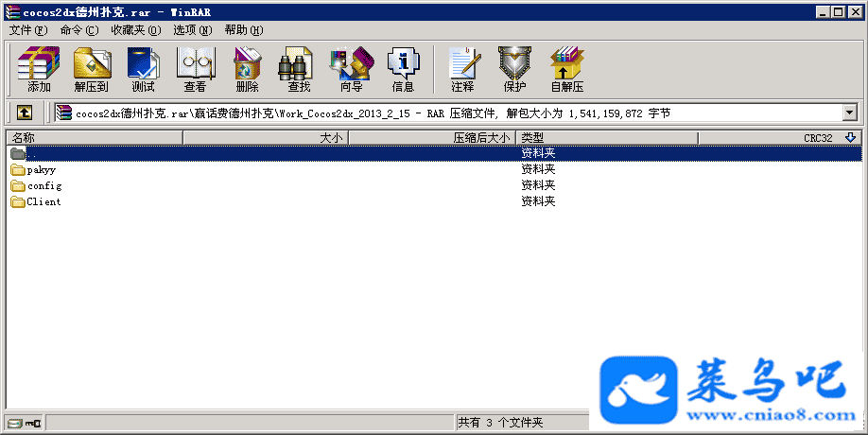Start the 向导 (Wizard) tool
Screen dimensions: 868x435
[351, 70]
